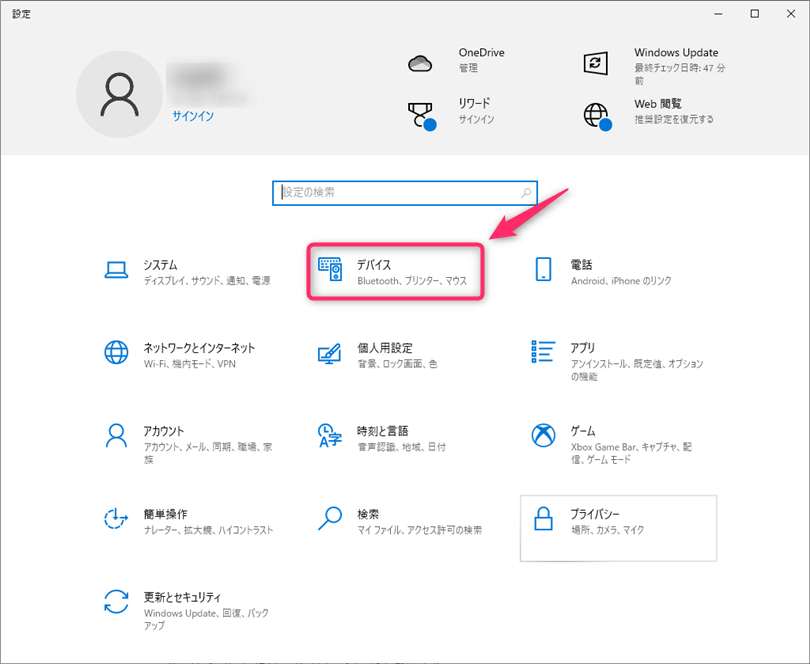Open the システム laptop icon
The height and width of the screenshot is (664, 810).
click(116, 270)
